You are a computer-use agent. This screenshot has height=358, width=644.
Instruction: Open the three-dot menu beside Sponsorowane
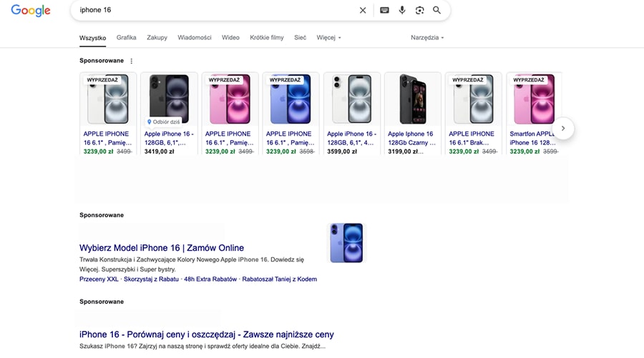tap(132, 61)
